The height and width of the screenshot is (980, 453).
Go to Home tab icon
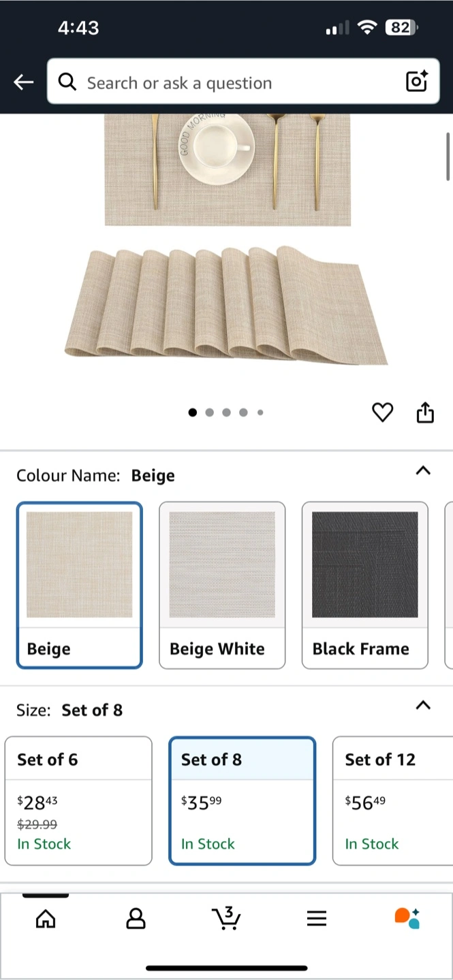tap(46, 919)
